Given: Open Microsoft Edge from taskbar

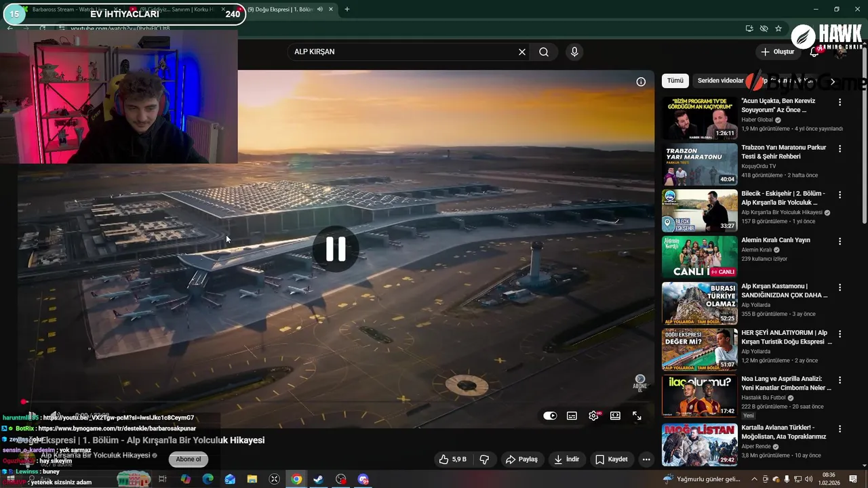Looking at the screenshot, I should tap(208, 479).
